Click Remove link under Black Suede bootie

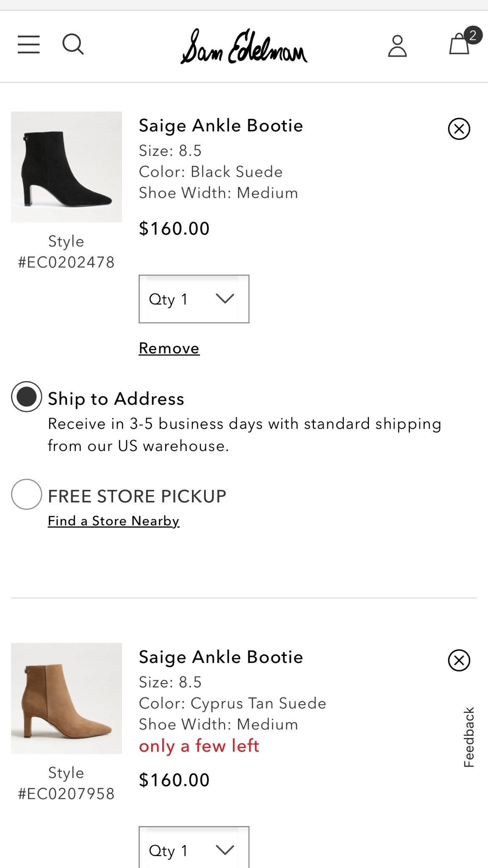[169, 348]
